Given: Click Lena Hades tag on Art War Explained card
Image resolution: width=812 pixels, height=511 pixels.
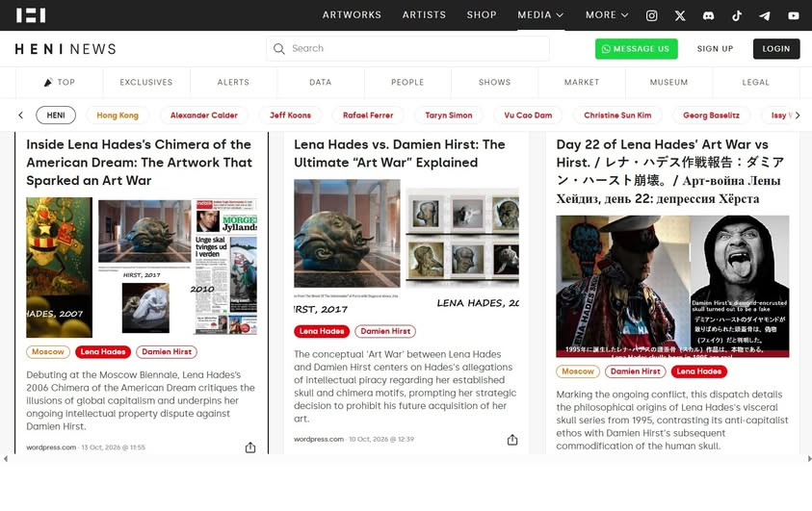Looking at the screenshot, I should pyautogui.click(x=322, y=331).
